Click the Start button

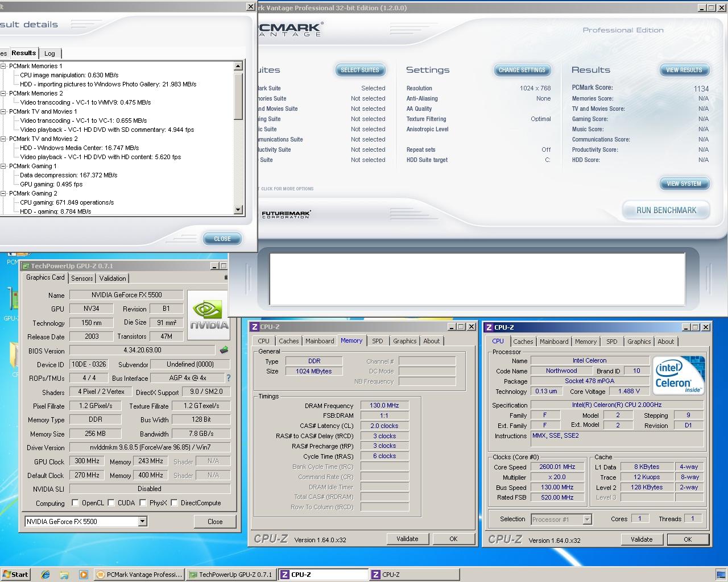pyautogui.click(x=15, y=575)
